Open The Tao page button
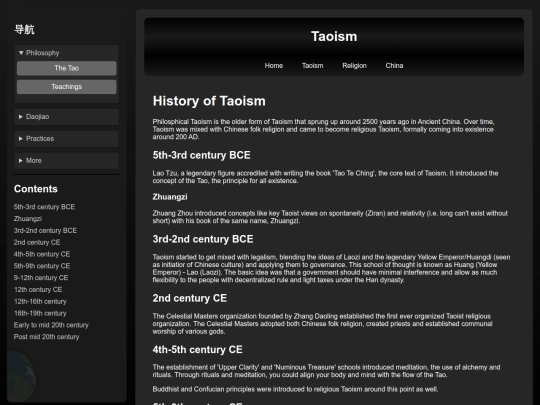Screen dimensions: 540x405 tap(66, 68)
